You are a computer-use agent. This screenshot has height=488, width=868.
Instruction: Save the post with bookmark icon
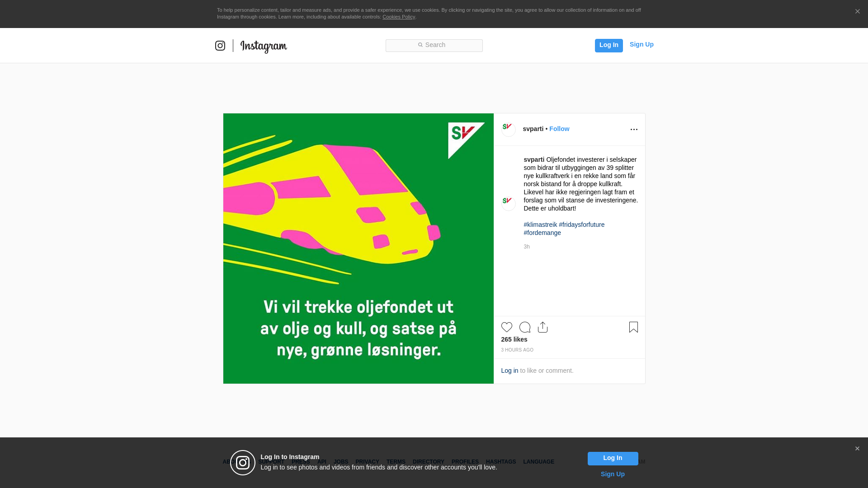[x=633, y=327]
